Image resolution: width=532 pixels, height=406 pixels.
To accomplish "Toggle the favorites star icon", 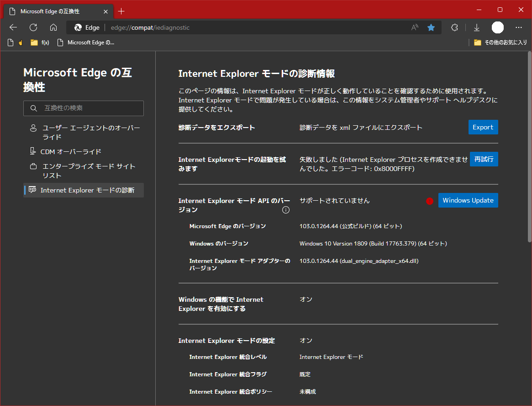I will 431,27.
